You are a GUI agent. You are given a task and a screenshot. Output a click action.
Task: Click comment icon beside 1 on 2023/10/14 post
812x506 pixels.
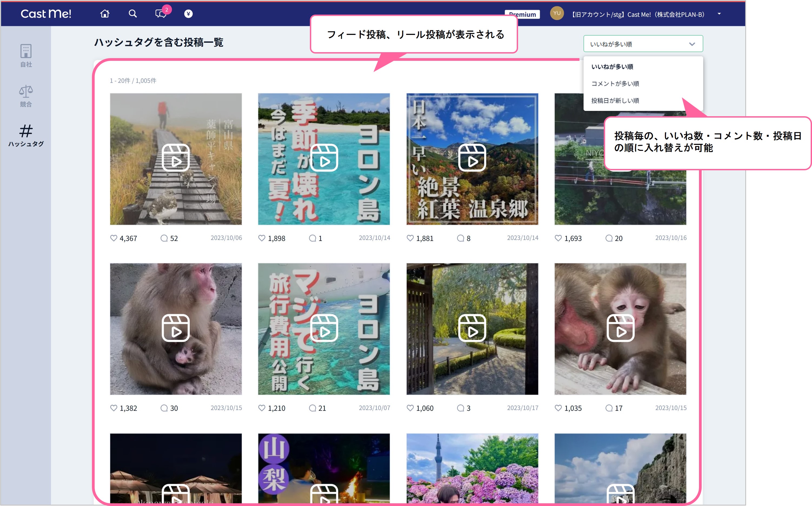pos(312,238)
